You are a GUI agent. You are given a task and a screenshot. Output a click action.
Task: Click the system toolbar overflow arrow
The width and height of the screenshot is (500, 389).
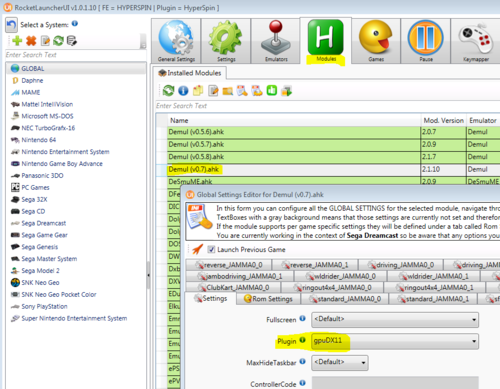[143, 41]
